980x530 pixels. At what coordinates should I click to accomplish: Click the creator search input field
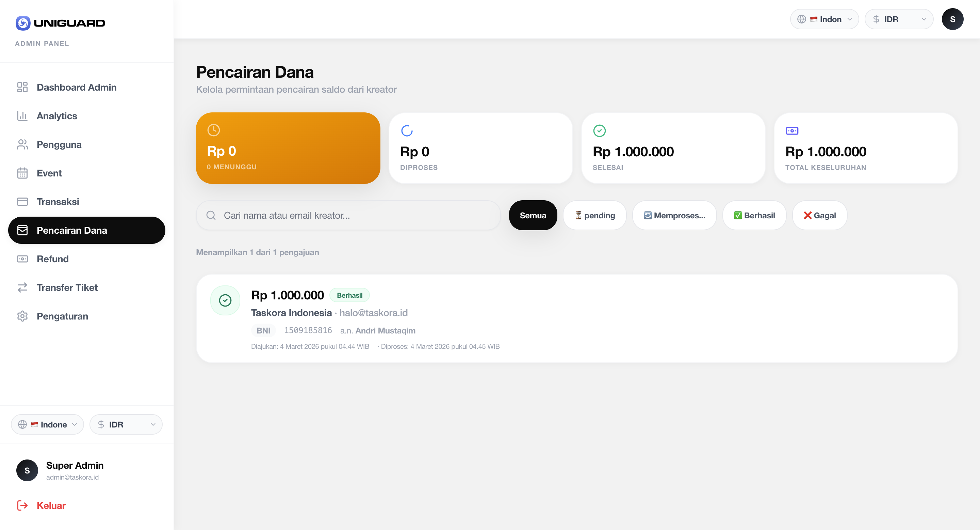coord(348,215)
